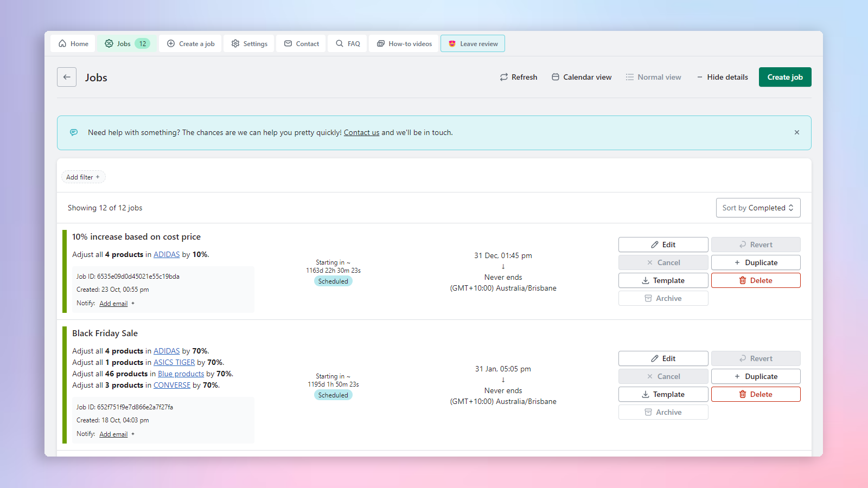868x488 pixels.
Task: Click the Leave review button
Action: pyautogui.click(x=473, y=44)
